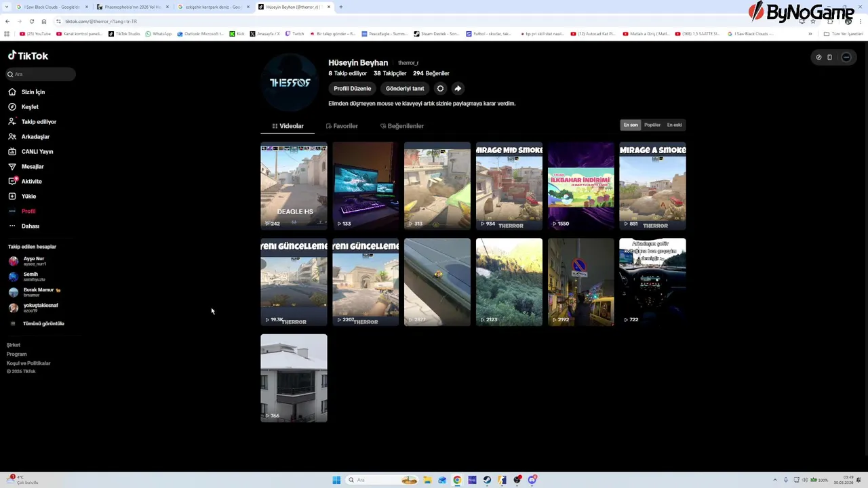
Task: Open a new browser tab
Action: pos(341,7)
